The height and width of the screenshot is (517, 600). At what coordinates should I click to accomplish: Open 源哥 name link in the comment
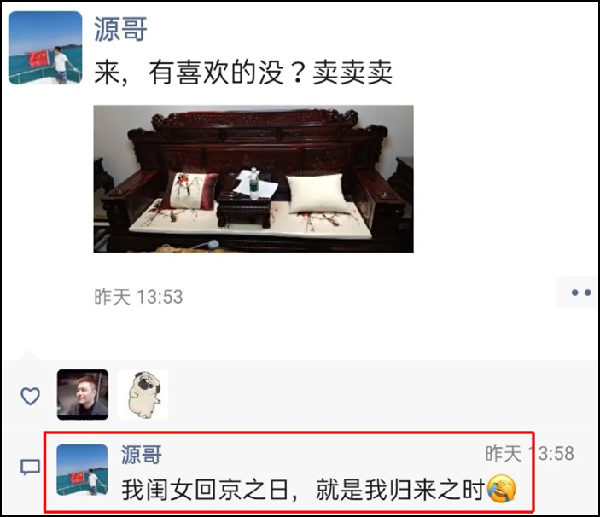(x=141, y=454)
